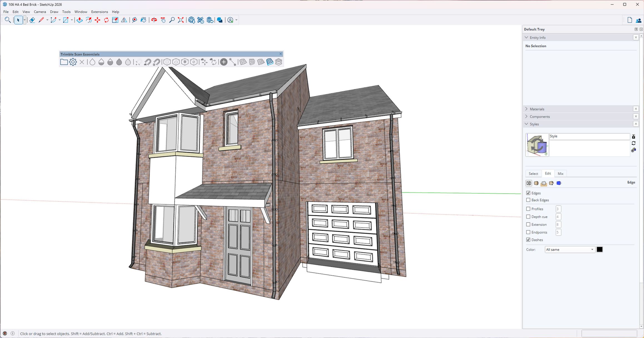The height and width of the screenshot is (338, 644).
Task: Open a scan file in Trimble Scan Essentials
Action: pos(64,62)
